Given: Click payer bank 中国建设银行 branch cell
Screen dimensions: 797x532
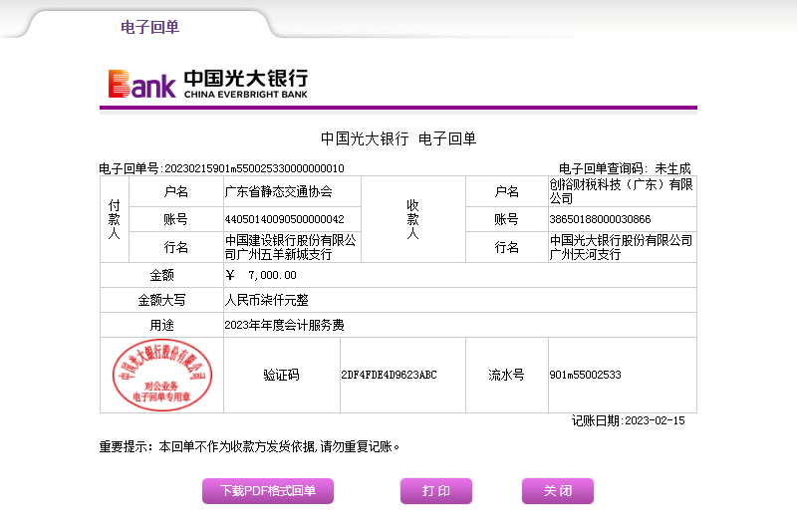Looking at the screenshot, I should point(291,247).
